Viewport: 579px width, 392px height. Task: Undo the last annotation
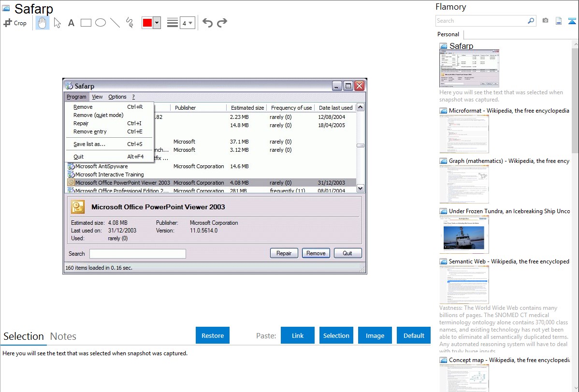207,23
